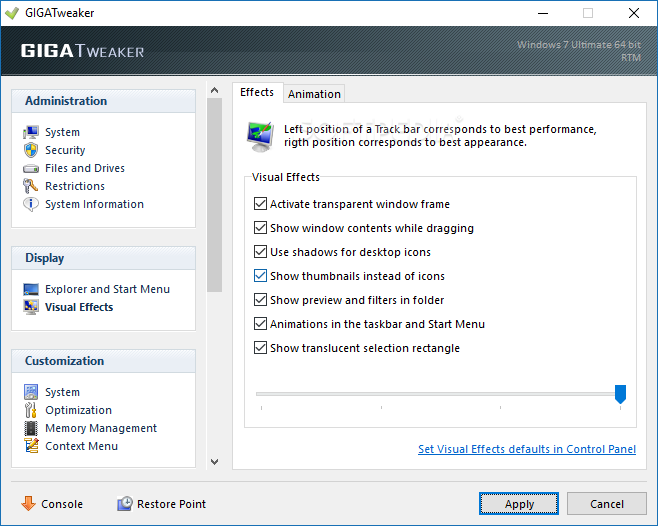
Task: Uncheck Show translucent selection rectangle
Action: tap(260, 348)
